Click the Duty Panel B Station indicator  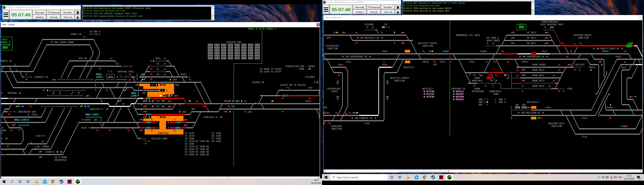[x=6, y=43]
